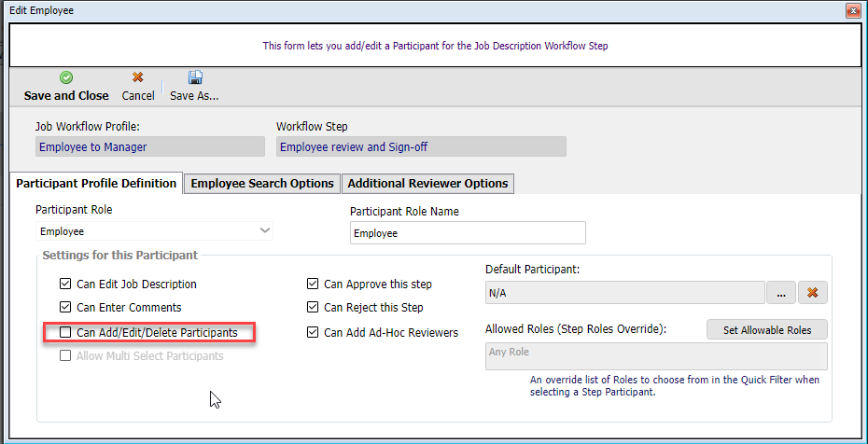Open the Additional Reviewer Options tab
Image resolution: width=868 pixels, height=444 pixels.
(x=427, y=184)
